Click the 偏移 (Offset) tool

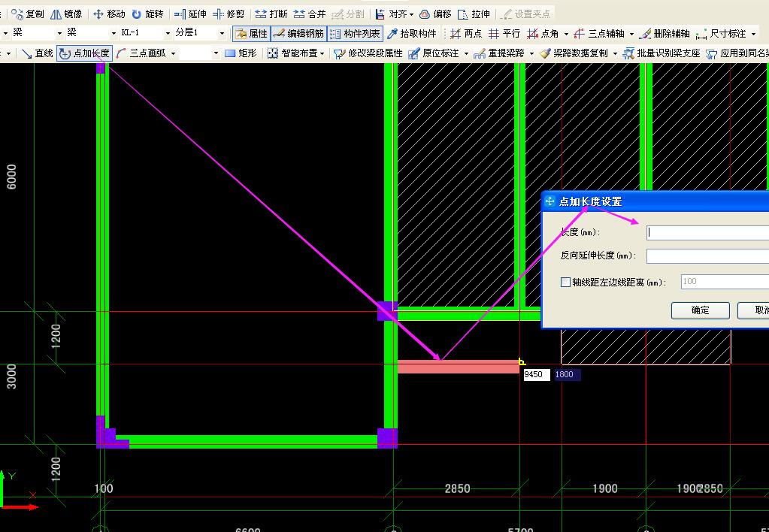point(435,14)
